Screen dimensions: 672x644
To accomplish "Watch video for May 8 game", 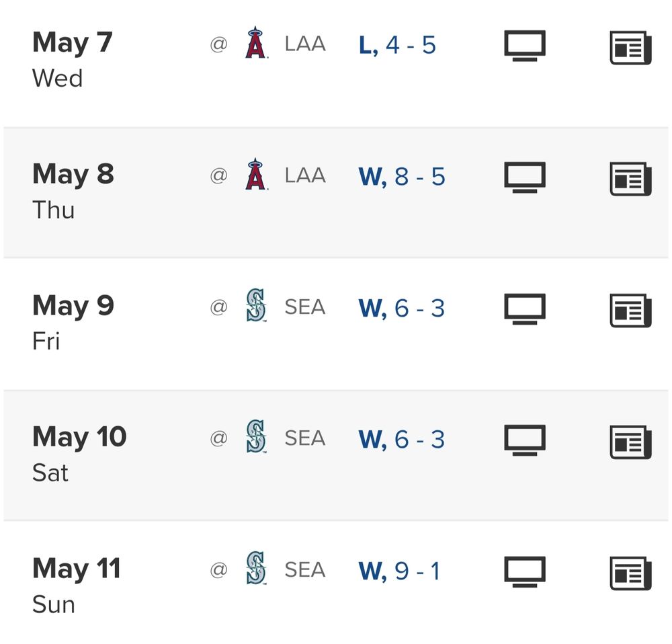I will click(525, 177).
